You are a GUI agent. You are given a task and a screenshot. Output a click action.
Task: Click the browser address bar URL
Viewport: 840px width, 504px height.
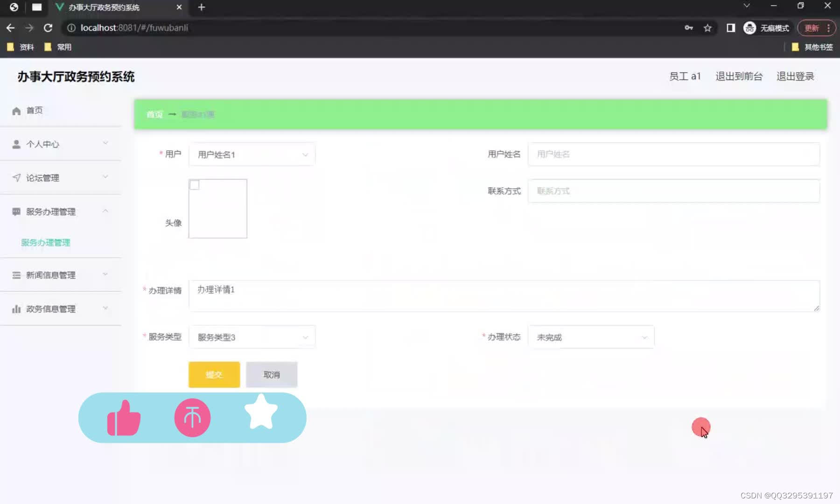click(x=134, y=28)
